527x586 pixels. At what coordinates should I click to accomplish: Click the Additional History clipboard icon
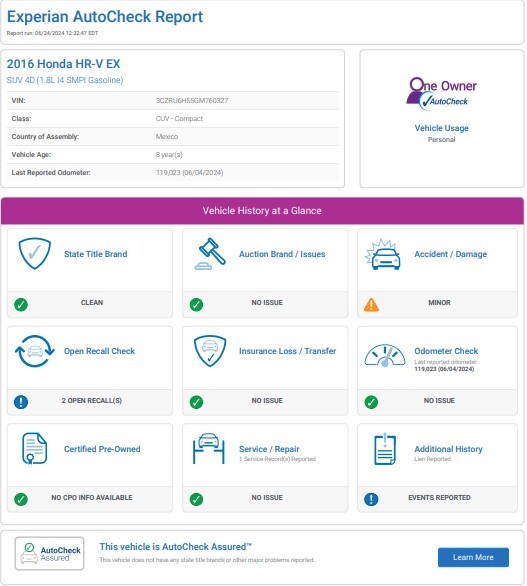pos(385,448)
